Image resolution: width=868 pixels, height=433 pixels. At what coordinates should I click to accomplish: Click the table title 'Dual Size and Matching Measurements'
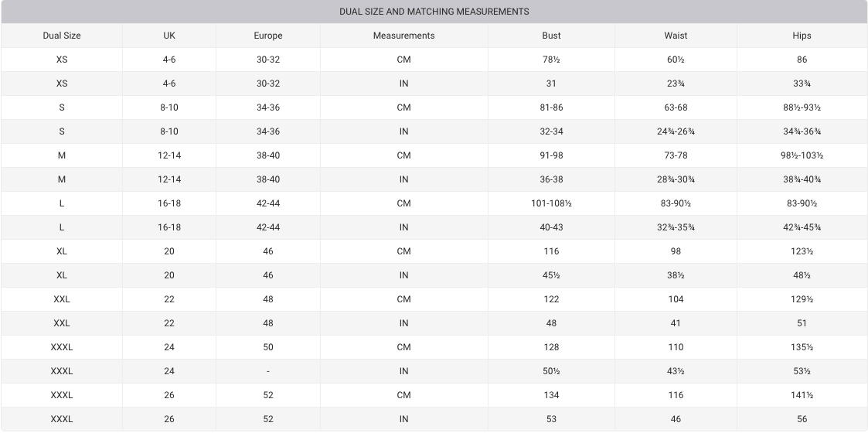(434, 12)
